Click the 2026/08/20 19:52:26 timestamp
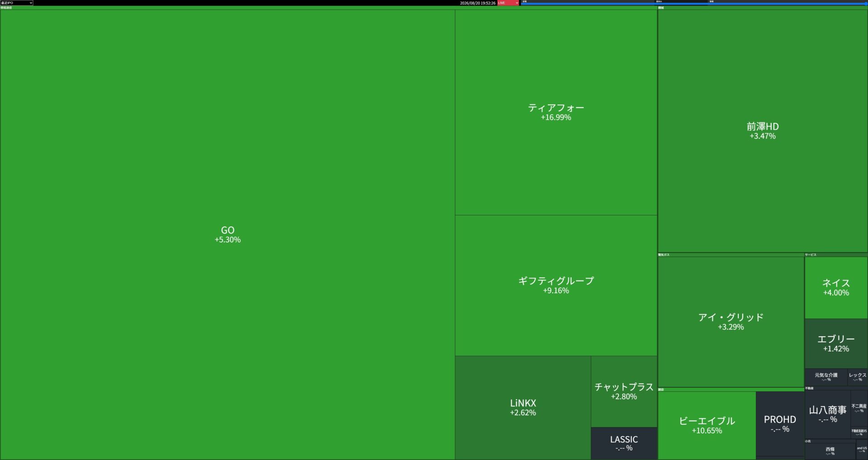Image resolution: width=868 pixels, height=460 pixels. coord(477,3)
